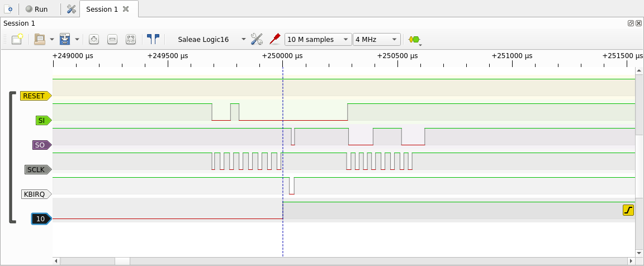Switch to the Session 1 tab
This screenshot has width=644, height=266.
pyautogui.click(x=102, y=9)
